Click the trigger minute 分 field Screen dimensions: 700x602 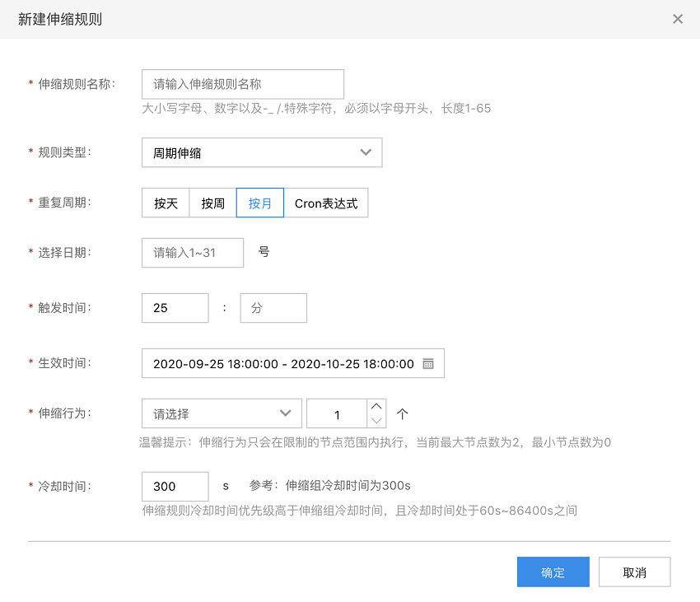click(273, 308)
